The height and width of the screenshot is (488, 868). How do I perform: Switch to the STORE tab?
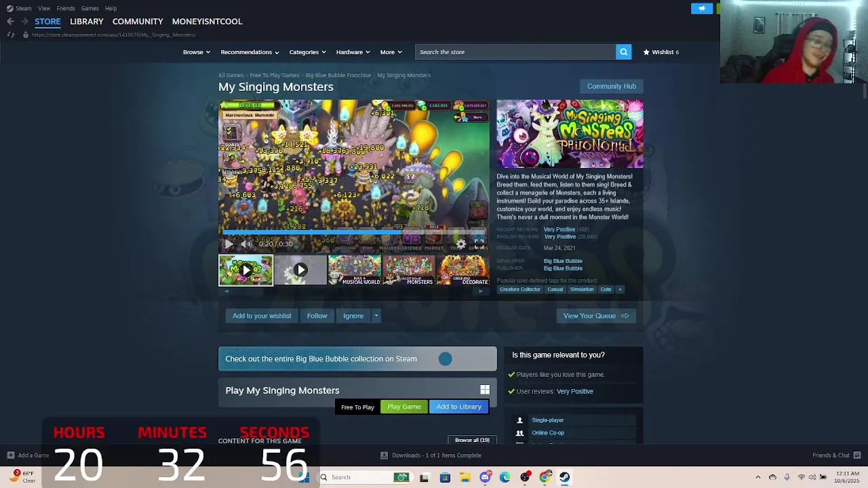coord(47,22)
